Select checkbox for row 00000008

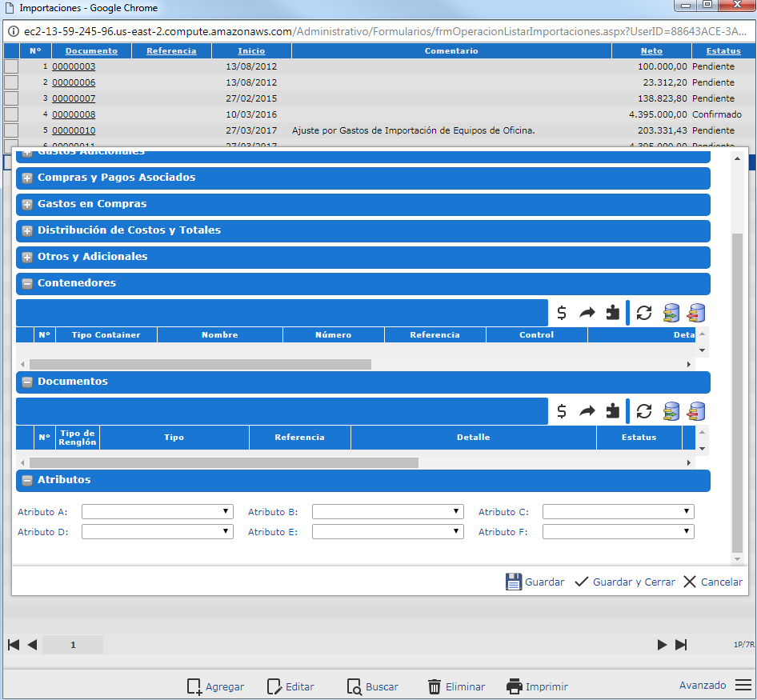(x=11, y=114)
